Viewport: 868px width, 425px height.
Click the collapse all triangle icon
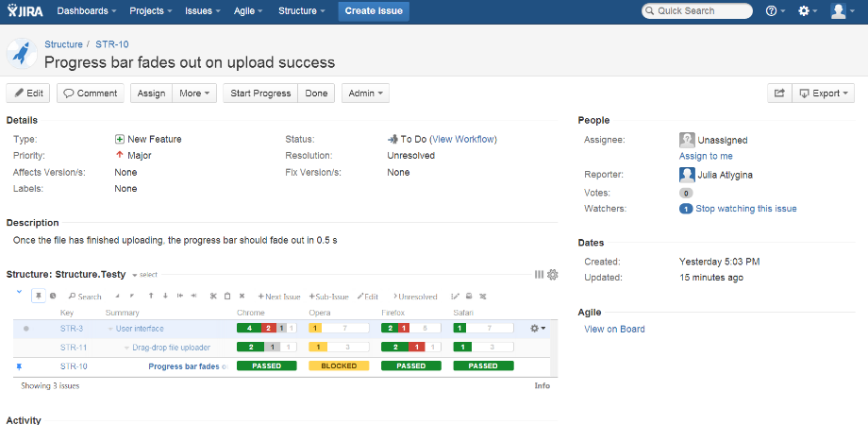tap(132, 296)
